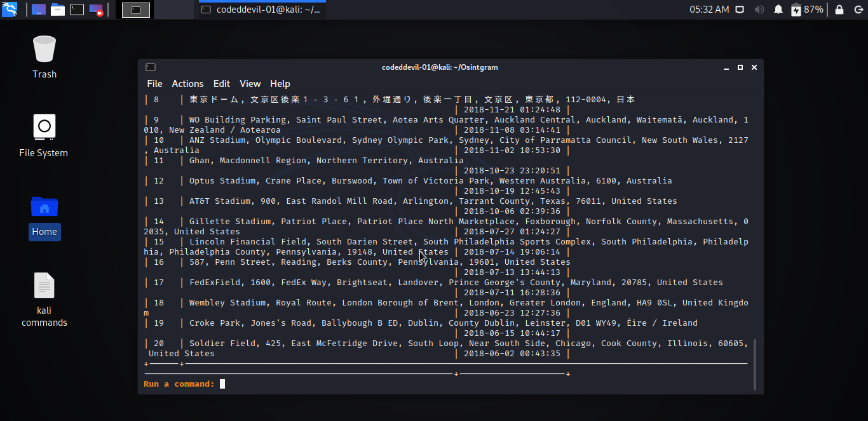This screenshot has height=421, width=868.
Task: Click the muted volume tray icon
Action: tap(759, 10)
